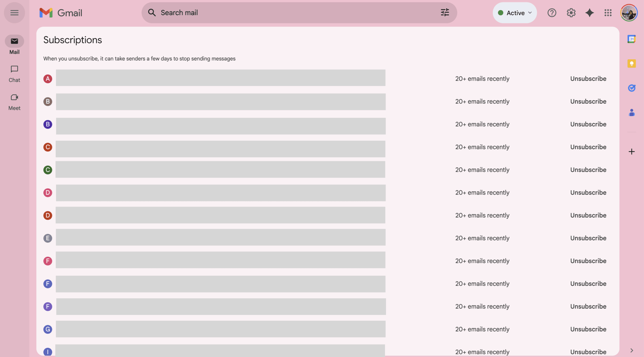Open the Settings gear

(571, 13)
